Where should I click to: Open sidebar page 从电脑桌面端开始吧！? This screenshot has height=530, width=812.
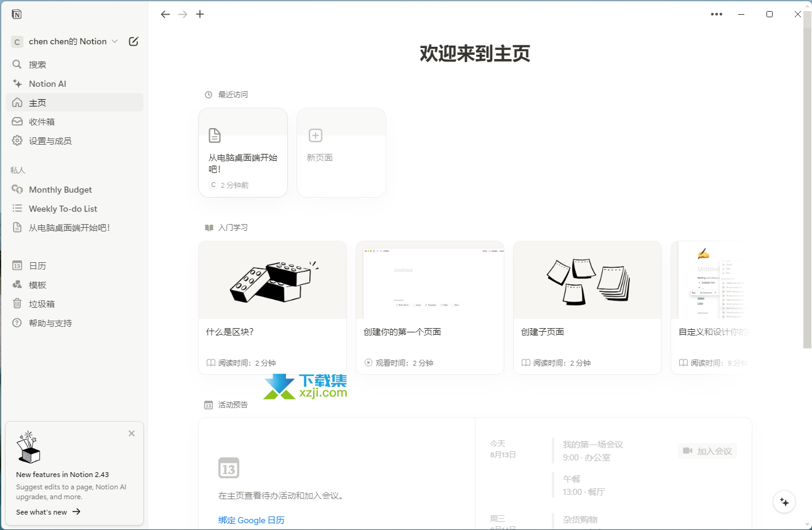click(x=74, y=227)
